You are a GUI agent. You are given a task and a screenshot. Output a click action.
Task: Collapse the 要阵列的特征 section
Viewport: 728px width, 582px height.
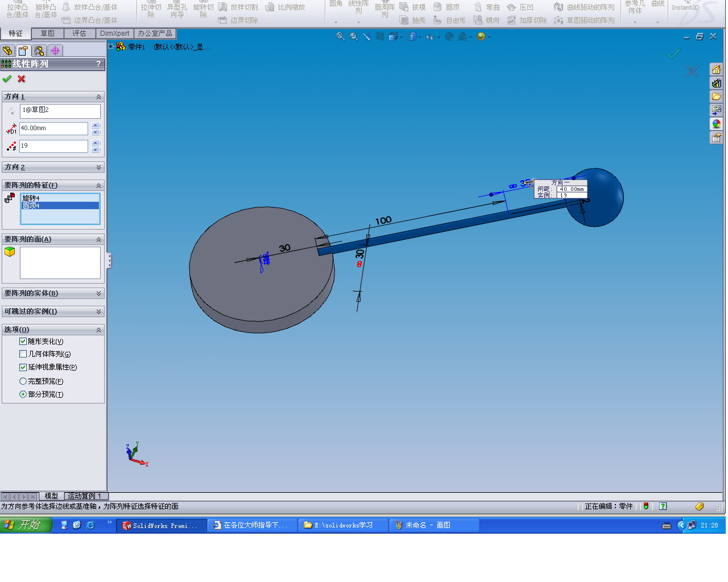click(x=98, y=186)
